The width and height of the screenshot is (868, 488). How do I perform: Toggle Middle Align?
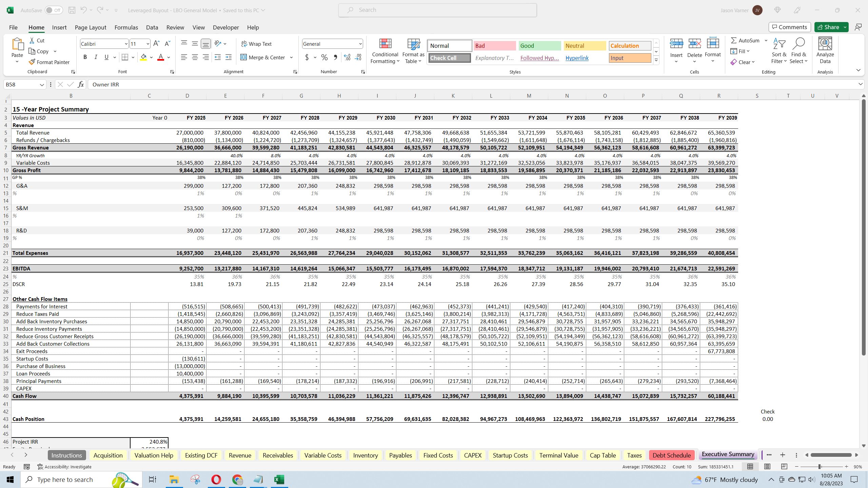(x=195, y=43)
